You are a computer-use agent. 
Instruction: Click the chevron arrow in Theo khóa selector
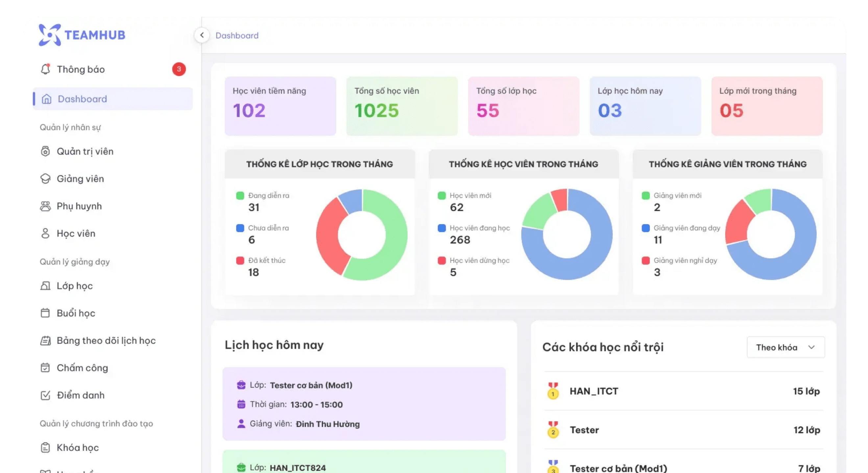pyautogui.click(x=811, y=347)
